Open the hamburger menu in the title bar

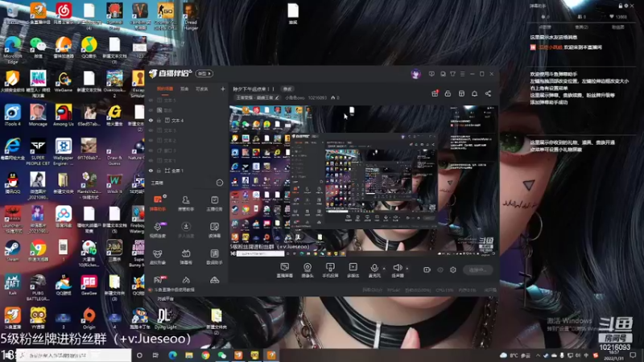tap(462, 74)
